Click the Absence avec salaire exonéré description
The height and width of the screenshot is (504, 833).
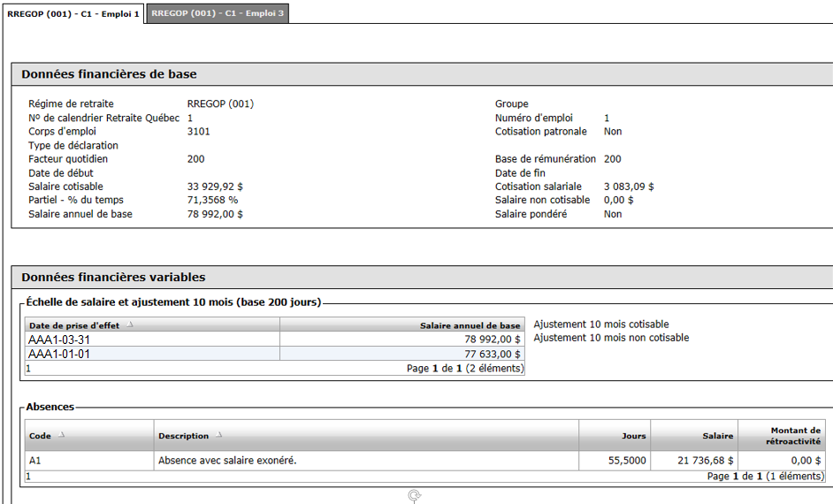(227, 461)
